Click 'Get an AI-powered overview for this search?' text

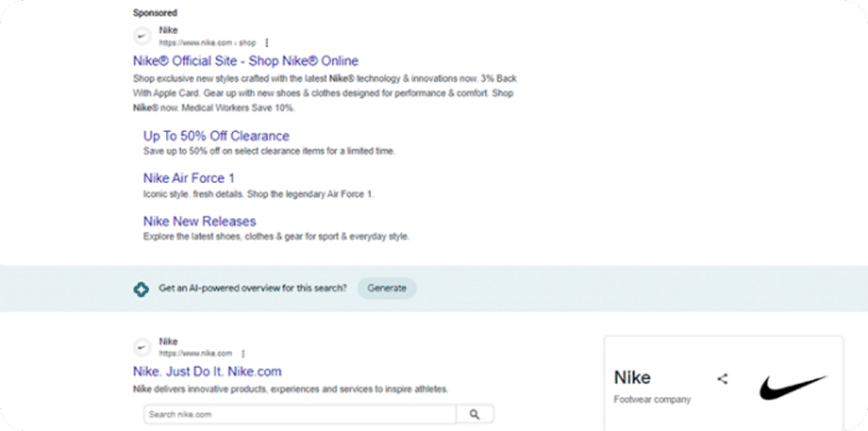point(253,288)
